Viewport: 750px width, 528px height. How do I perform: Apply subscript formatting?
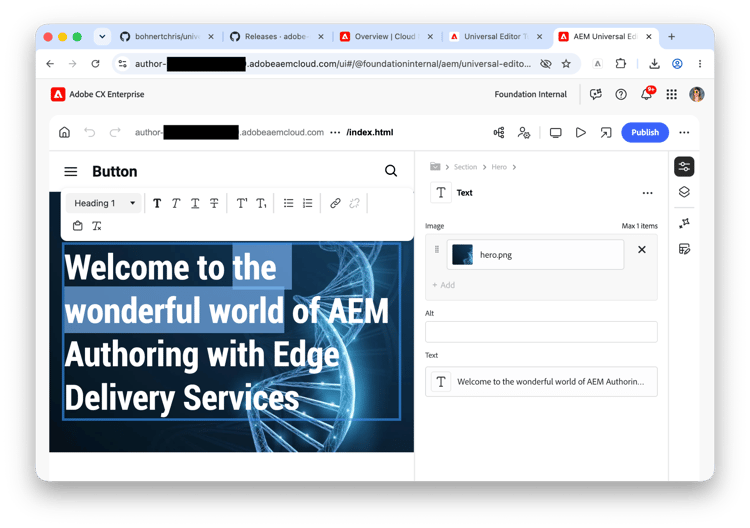click(261, 203)
